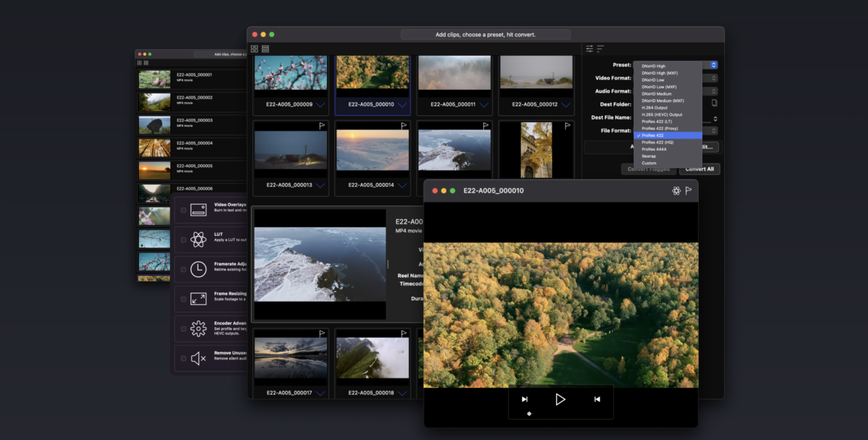Expand details for clip E22-A005_000013
The width and height of the screenshot is (868, 440).
coord(320,185)
